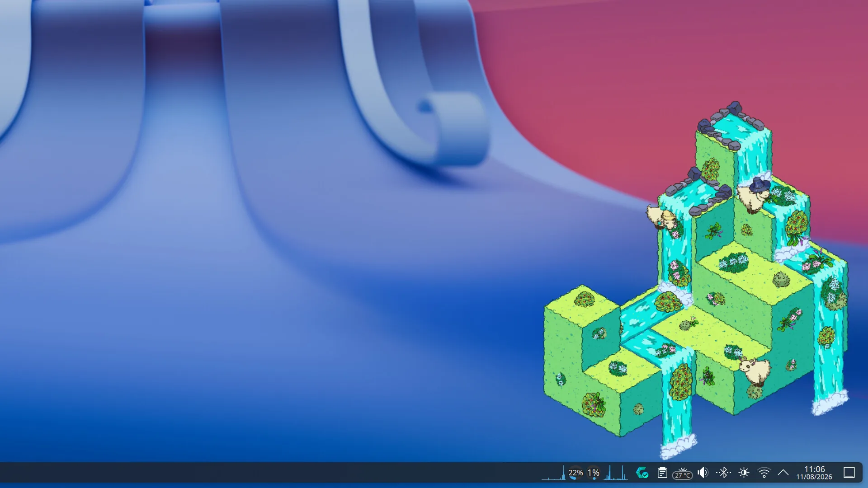This screenshot has width=868, height=488.
Task: Click the sheep beside the left waterfall
Action: (661, 217)
